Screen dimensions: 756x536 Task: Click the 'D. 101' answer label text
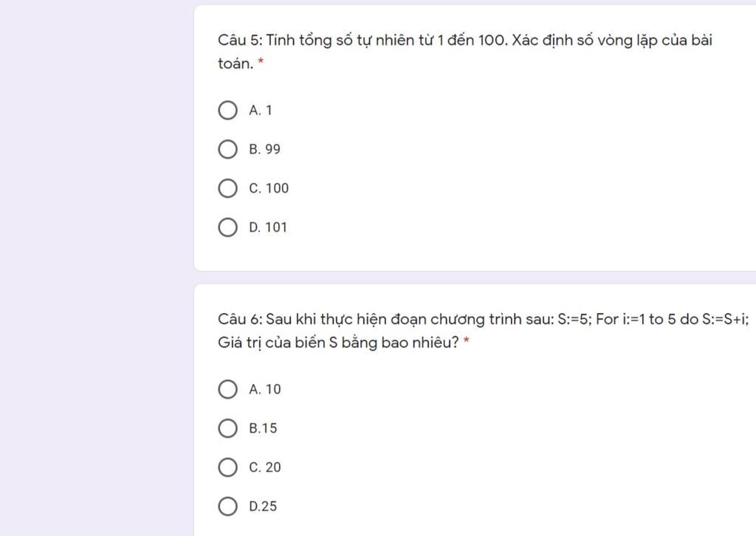(x=268, y=227)
